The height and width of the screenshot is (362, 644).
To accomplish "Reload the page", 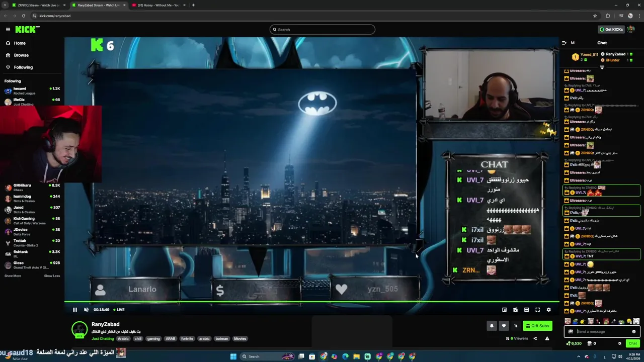I will coord(23,16).
